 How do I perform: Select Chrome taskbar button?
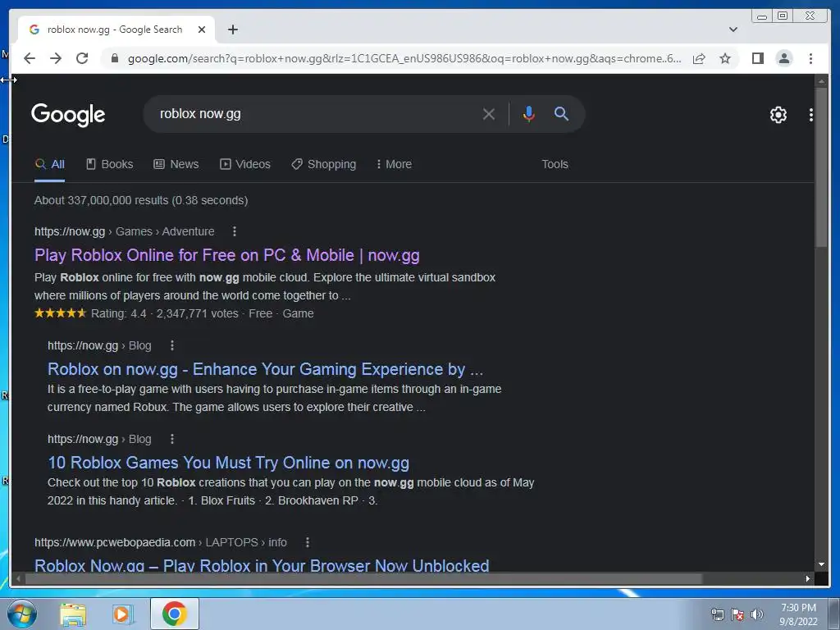tap(174, 614)
